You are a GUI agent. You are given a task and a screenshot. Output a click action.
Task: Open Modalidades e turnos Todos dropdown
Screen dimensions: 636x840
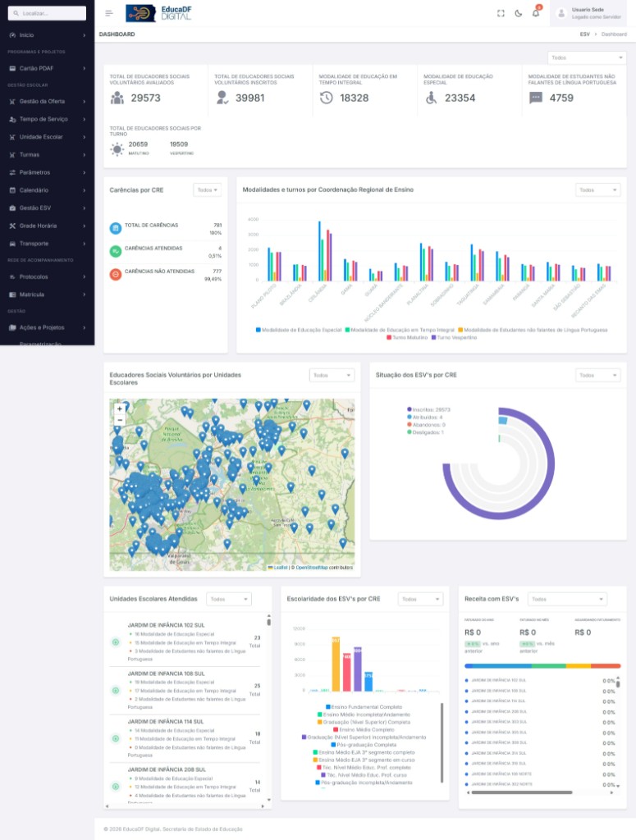[598, 190]
